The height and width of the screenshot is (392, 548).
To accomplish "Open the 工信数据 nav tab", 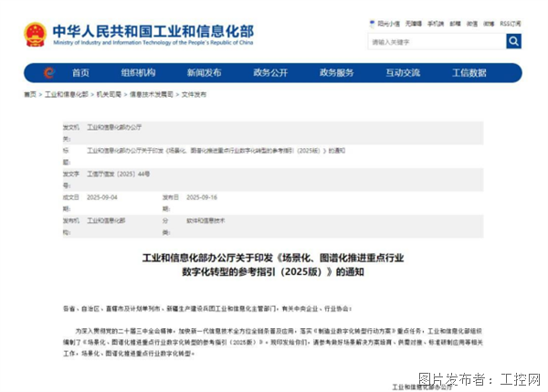I will click(469, 73).
